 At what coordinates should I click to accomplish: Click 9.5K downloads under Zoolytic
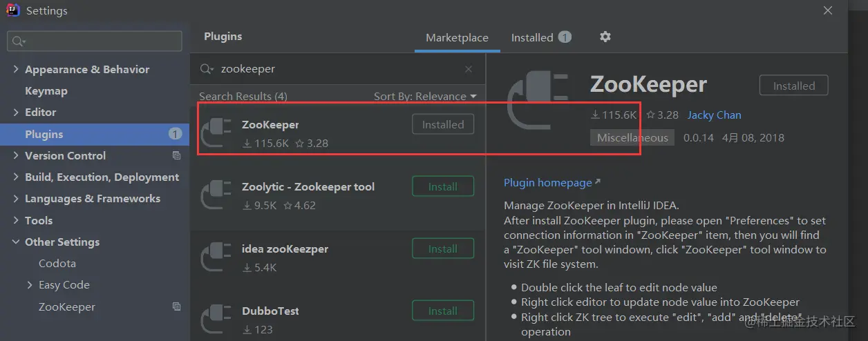[260, 205]
